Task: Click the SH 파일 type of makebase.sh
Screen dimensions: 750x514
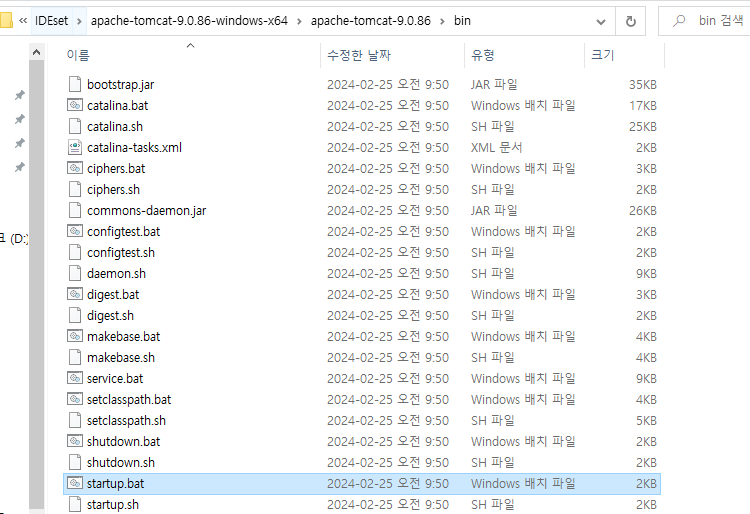Action: pyautogui.click(x=493, y=358)
